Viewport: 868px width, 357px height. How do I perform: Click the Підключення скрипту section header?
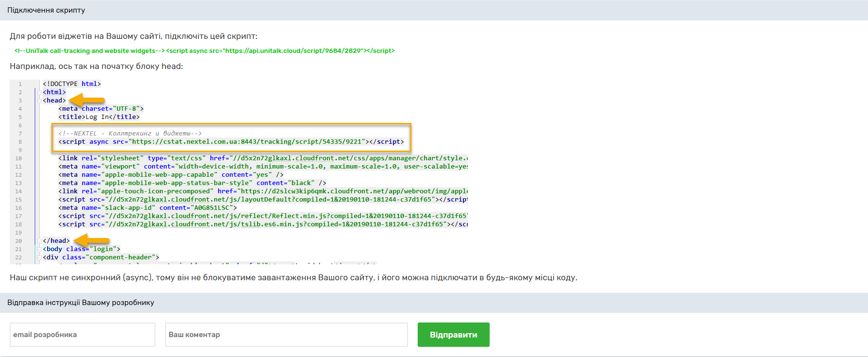click(x=46, y=10)
